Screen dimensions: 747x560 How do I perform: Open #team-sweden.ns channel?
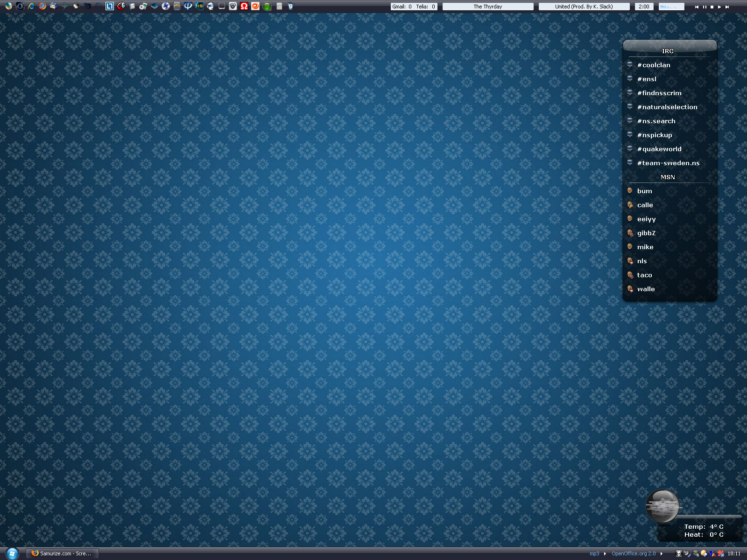click(x=669, y=163)
